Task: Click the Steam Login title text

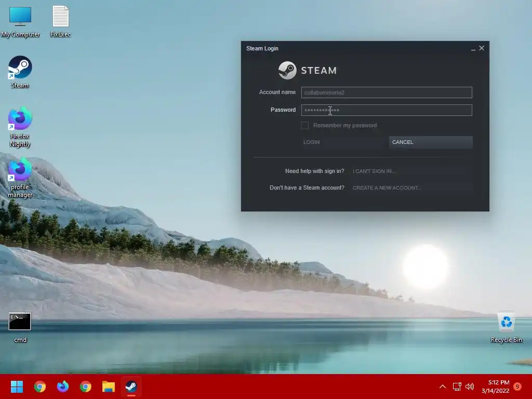Action: (x=262, y=48)
